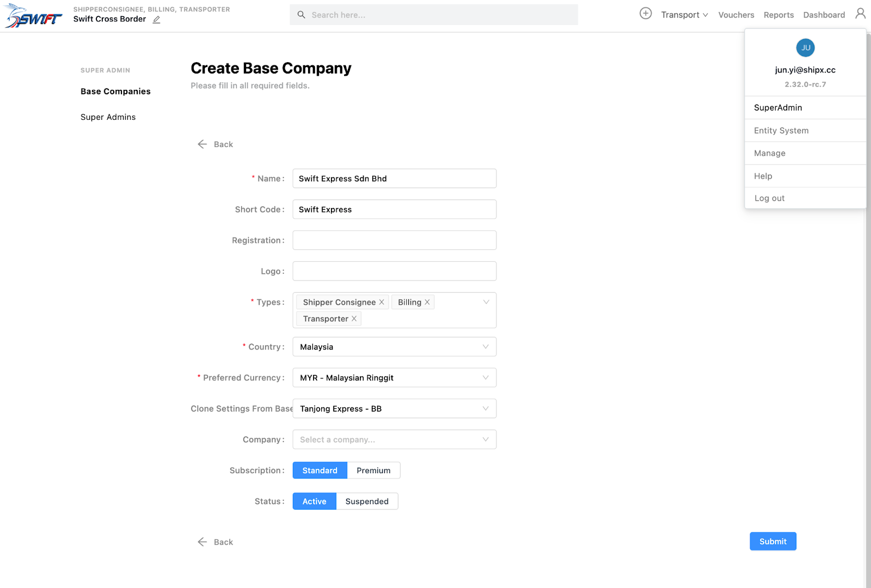Select Manage from the user menu

[x=805, y=154]
